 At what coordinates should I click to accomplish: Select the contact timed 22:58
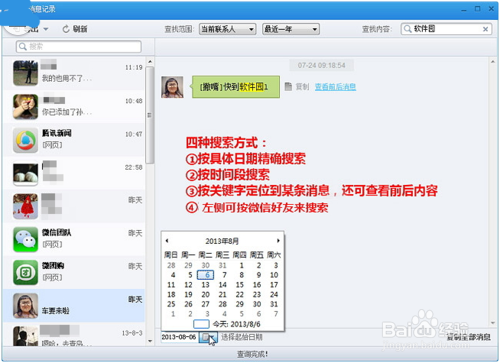click(x=74, y=173)
